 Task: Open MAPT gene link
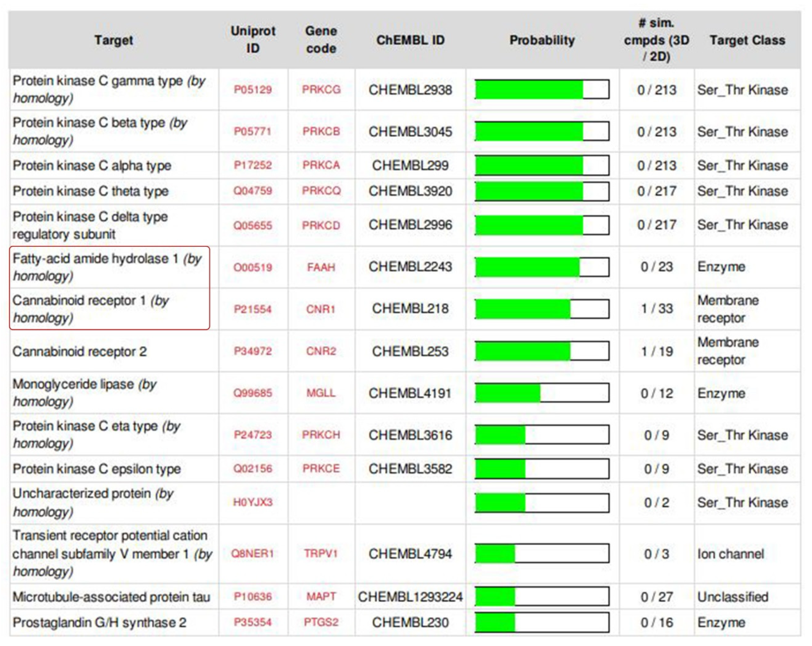321,597
